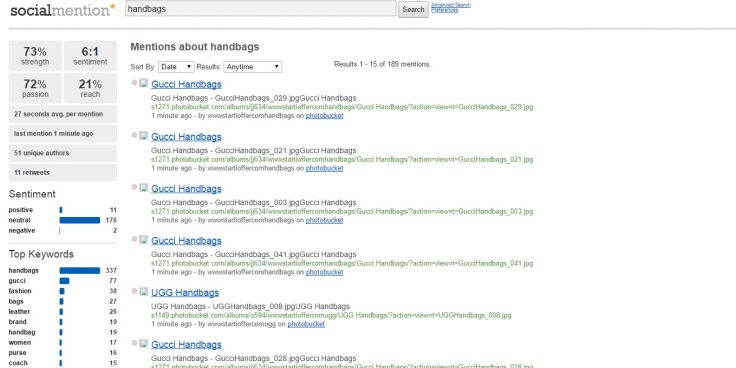The image size is (736, 368).
Task: Open the Sort By Date dropdown
Action: click(176, 67)
